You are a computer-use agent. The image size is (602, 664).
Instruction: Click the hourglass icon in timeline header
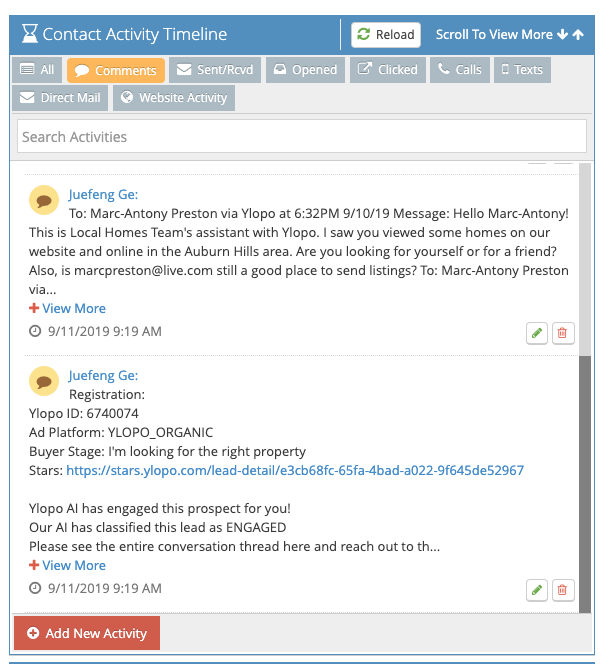point(28,34)
